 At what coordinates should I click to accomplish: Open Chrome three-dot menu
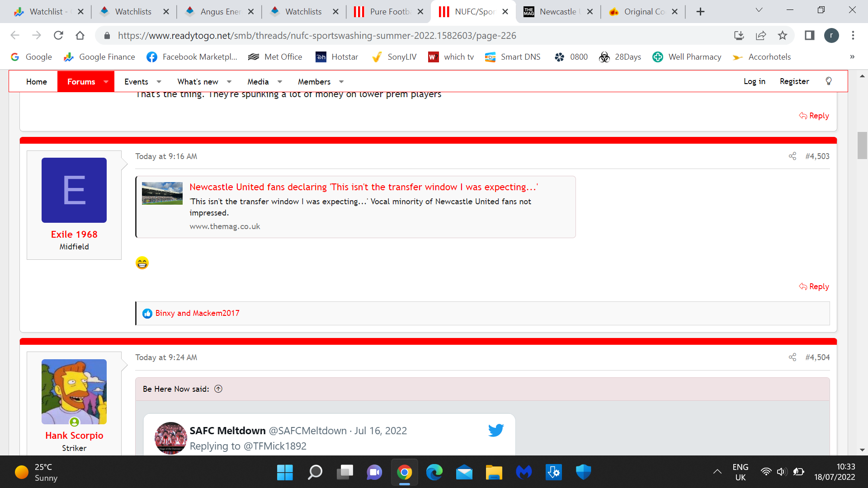(853, 35)
